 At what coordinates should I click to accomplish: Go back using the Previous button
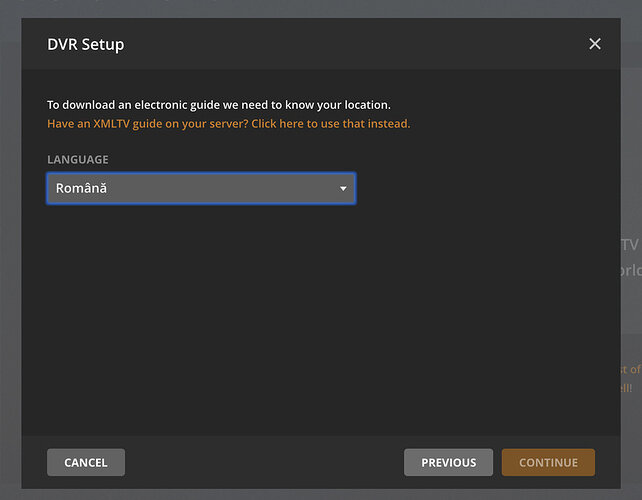coord(448,462)
